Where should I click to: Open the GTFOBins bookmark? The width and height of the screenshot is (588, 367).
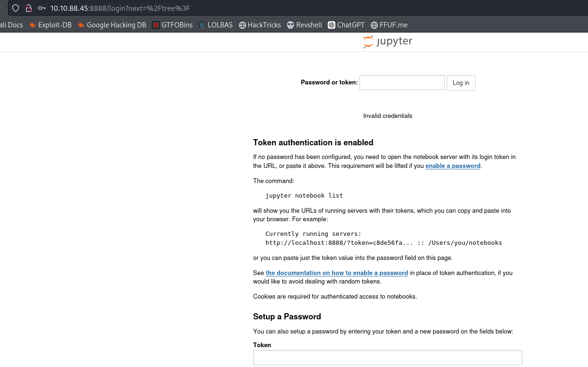(x=172, y=25)
